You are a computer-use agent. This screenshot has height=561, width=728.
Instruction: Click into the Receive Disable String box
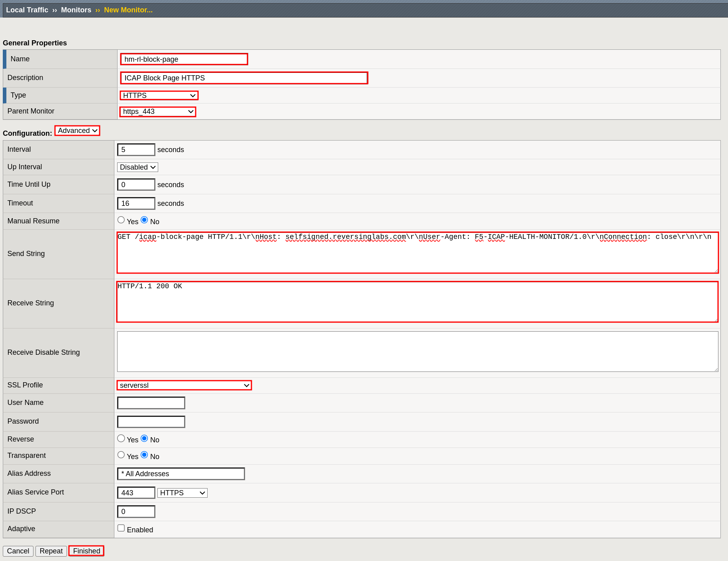tap(417, 352)
